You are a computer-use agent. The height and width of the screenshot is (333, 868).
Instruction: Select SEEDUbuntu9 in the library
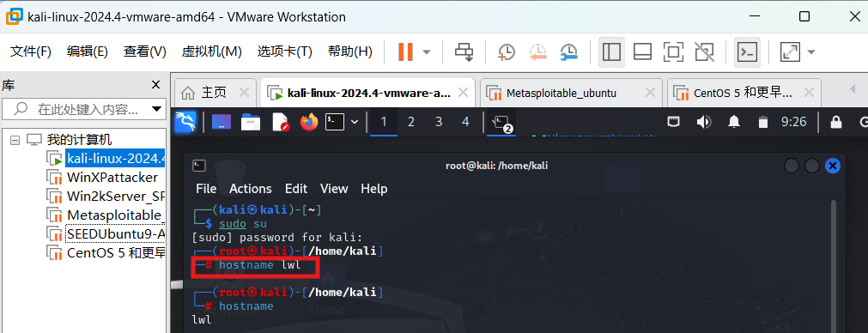116,234
